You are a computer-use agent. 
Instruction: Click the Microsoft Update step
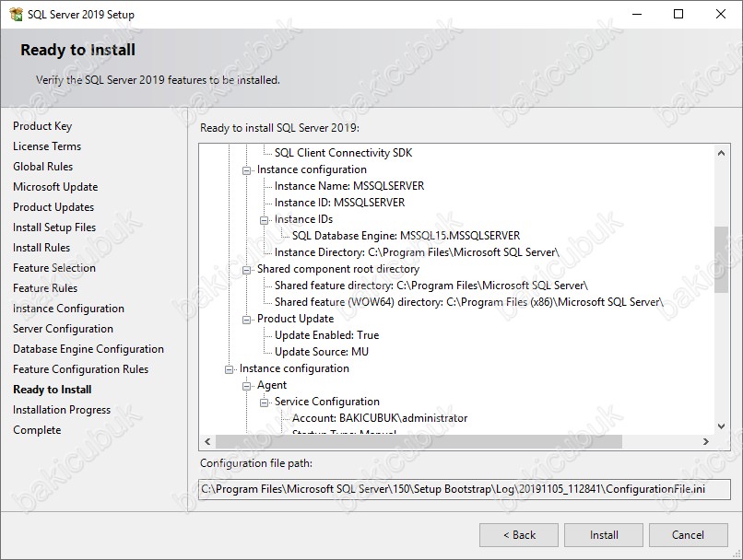tap(55, 187)
